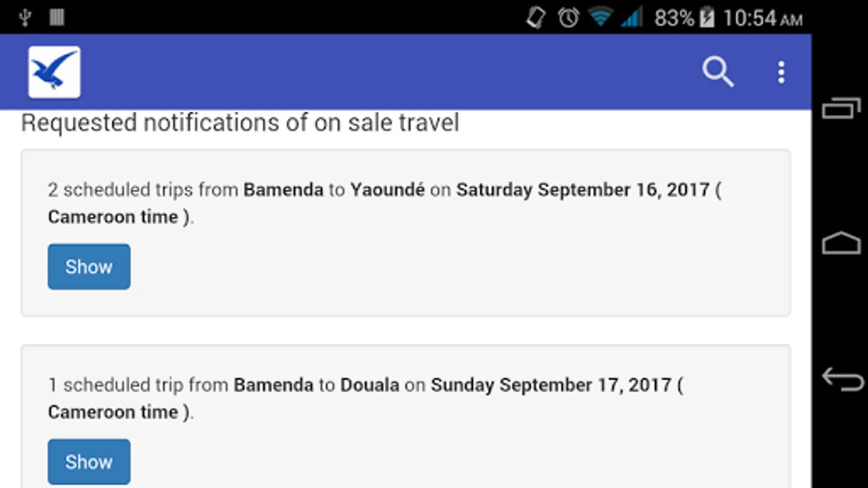Tap the barcode notification icon
Viewport: 868px width, 488px height.
[56, 17]
